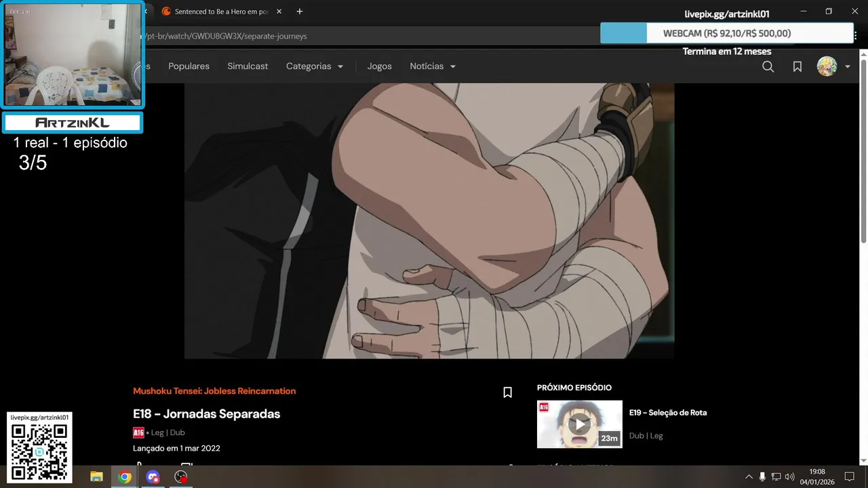Click the ArtzinKL name banner
The height and width of the screenshot is (488, 868).
click(x=72, y=123)
